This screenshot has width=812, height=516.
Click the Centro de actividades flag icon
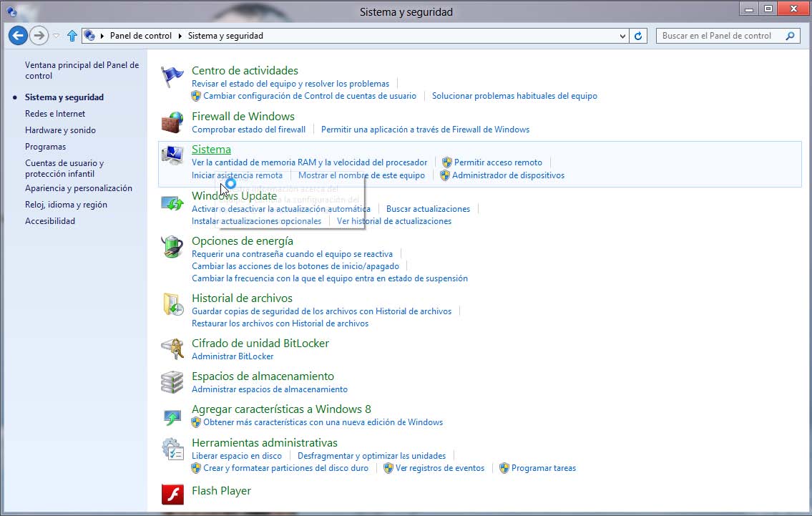point(172,77)
